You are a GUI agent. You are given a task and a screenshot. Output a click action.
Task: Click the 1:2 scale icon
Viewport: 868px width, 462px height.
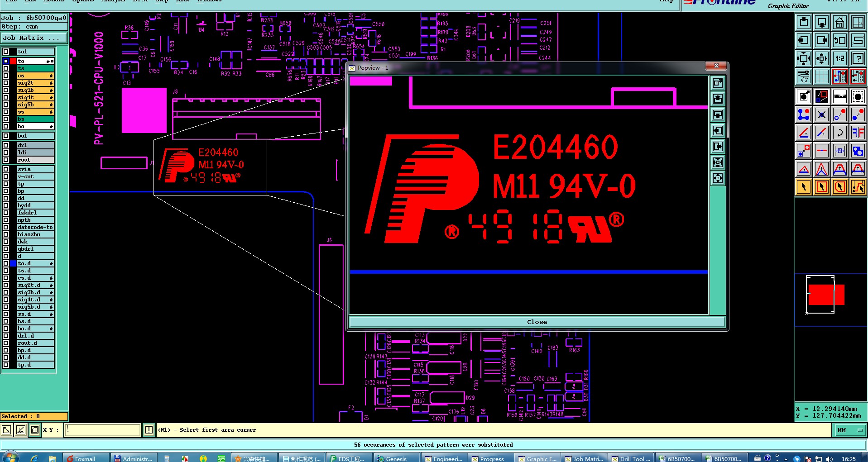point(840,58)
